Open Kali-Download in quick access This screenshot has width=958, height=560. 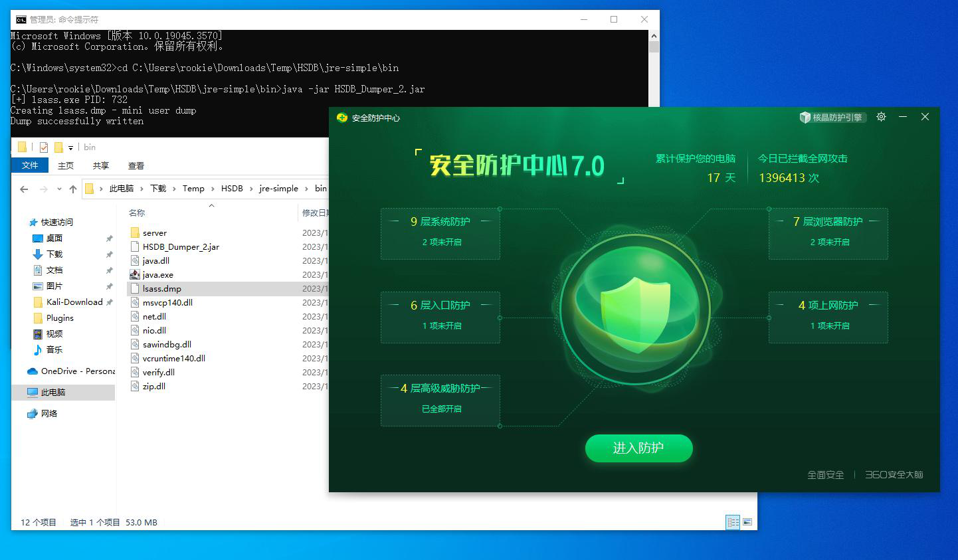tap(74, 302)
